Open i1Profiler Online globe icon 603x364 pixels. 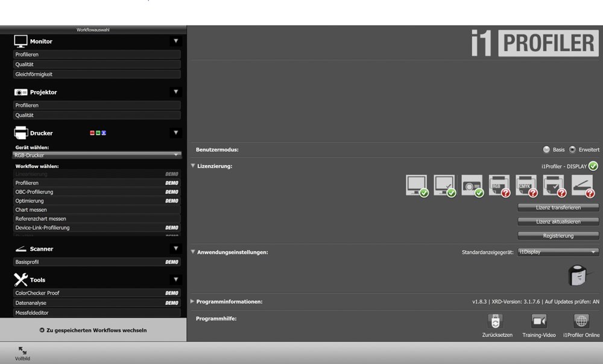click(581, 322)
